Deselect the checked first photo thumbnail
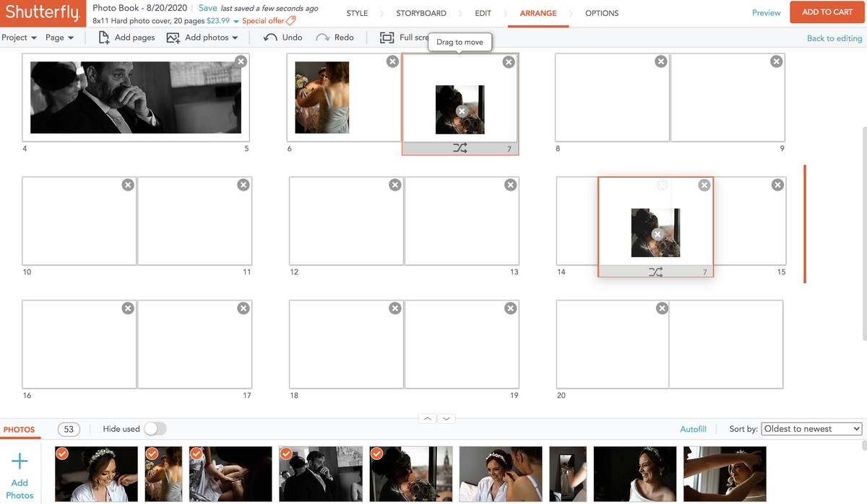 (x=61, y=453)
